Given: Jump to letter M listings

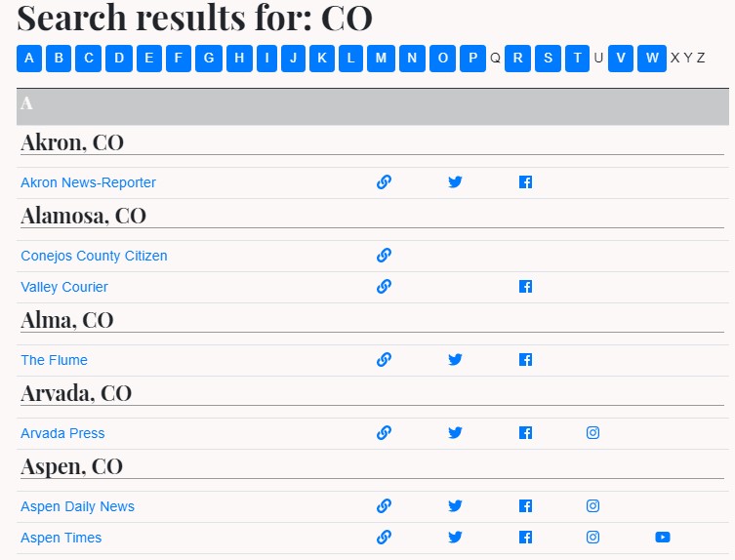Looking at the screenshot, I should click(x=381, y=59).
